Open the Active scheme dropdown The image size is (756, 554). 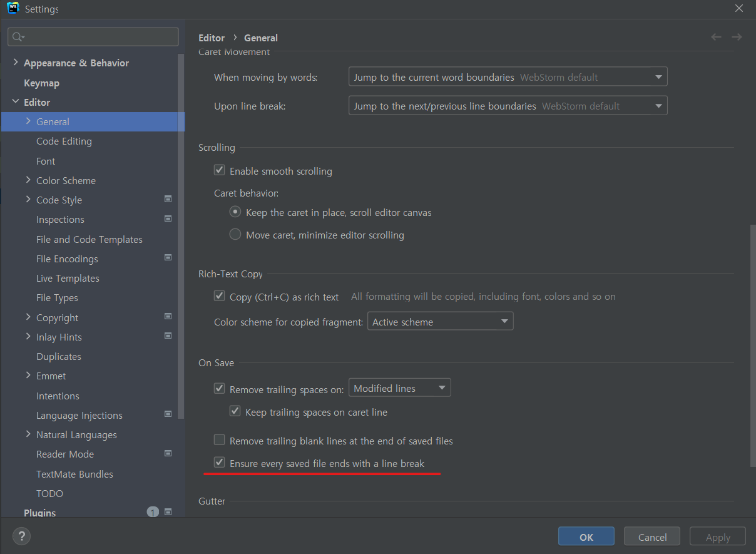tap(440, 321)
